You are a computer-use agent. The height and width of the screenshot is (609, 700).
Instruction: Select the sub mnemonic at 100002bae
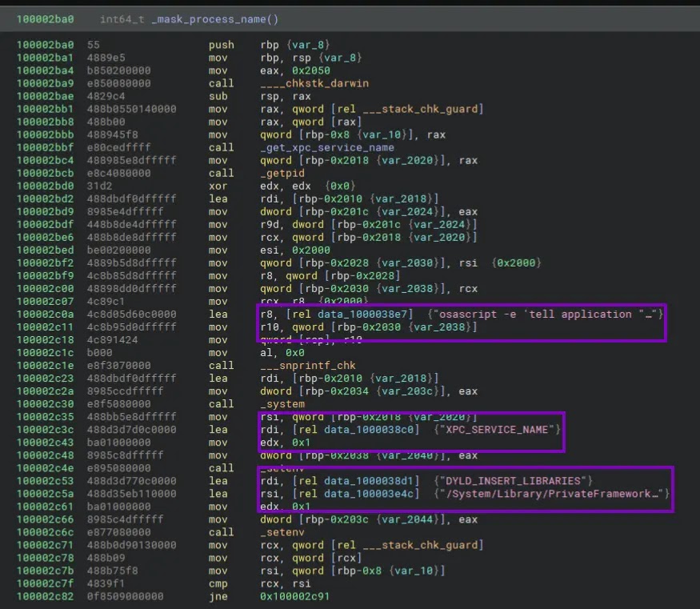218,97
